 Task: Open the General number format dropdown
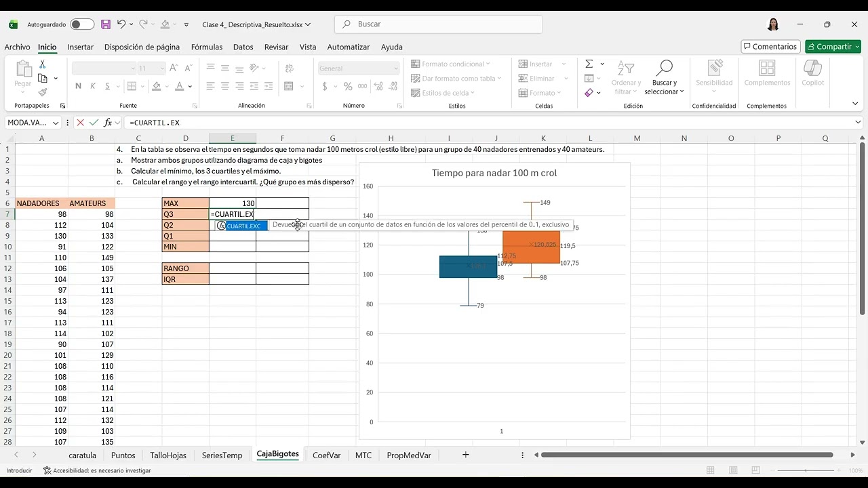pyautogui.click(x=395, y=68)
